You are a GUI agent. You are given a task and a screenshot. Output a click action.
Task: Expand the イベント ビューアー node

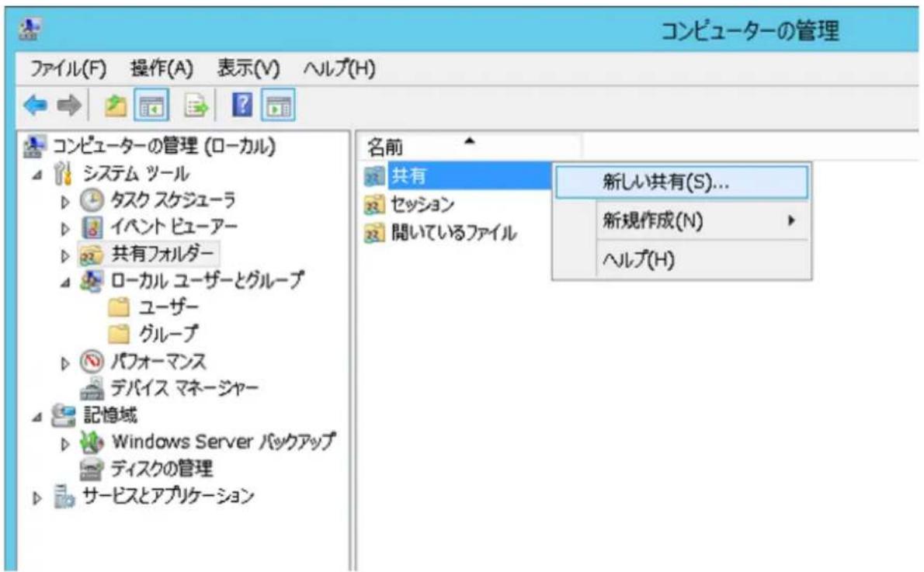[64, 228]
